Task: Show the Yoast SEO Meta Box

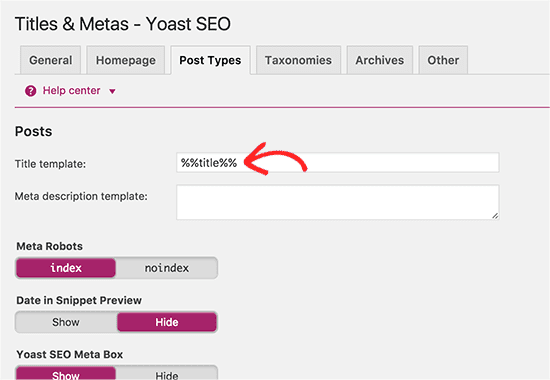Action: tap(66, 374)
